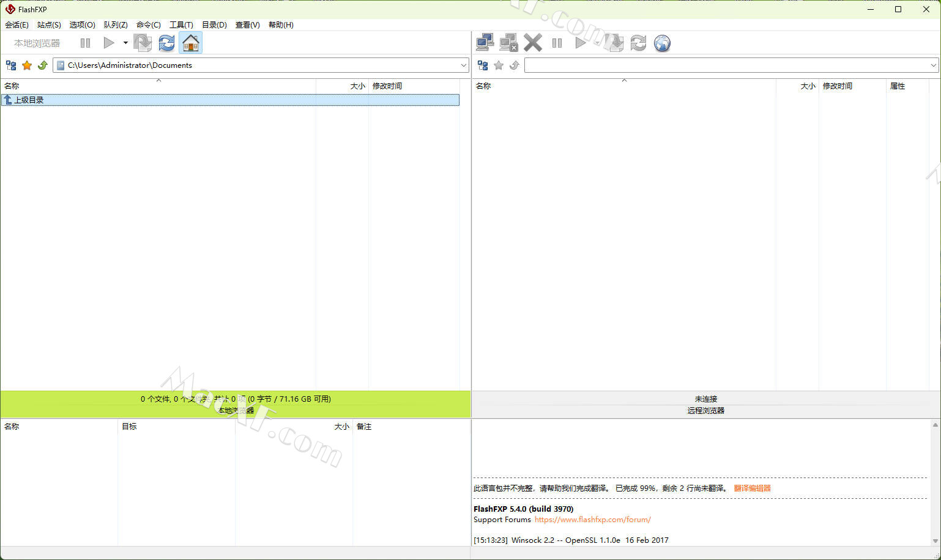The height and width of the screenshot is (560, 941).
Task: Expand the remote path dropdown
Action: 933,65
